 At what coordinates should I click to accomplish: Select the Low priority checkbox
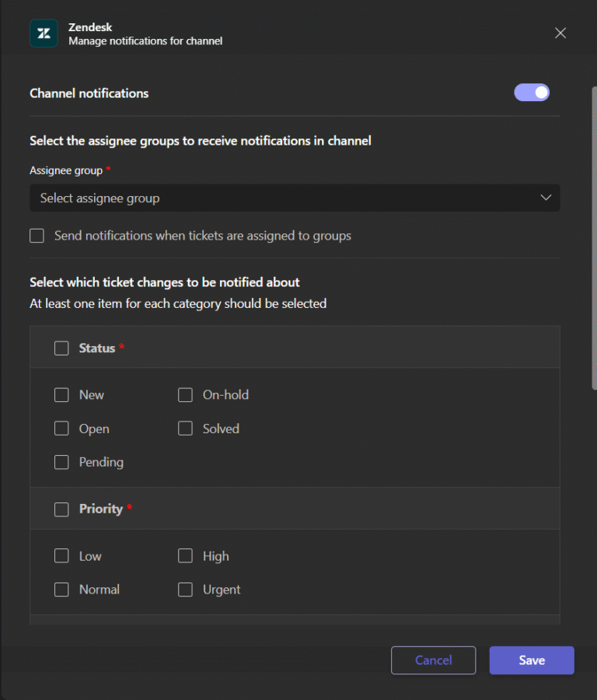pyautogui.click(x=61, y=556)
